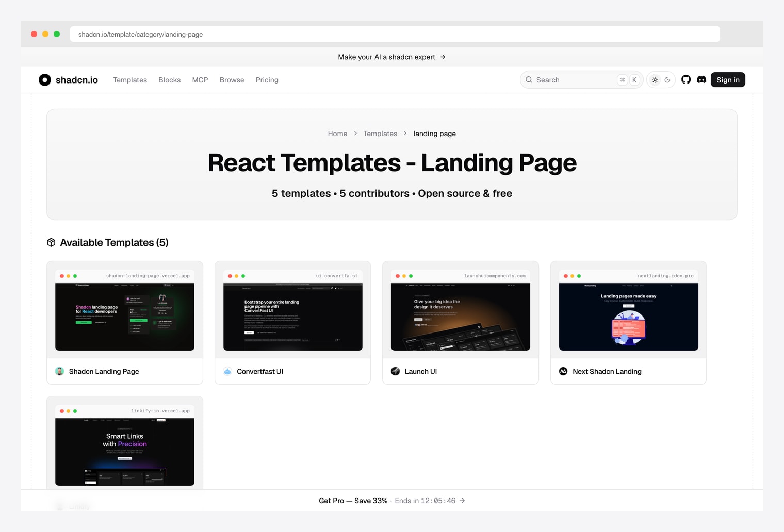Click the Convertfast UI avatar icon
The height and width of the screenshot is (532, 784).
coord(227,371)
